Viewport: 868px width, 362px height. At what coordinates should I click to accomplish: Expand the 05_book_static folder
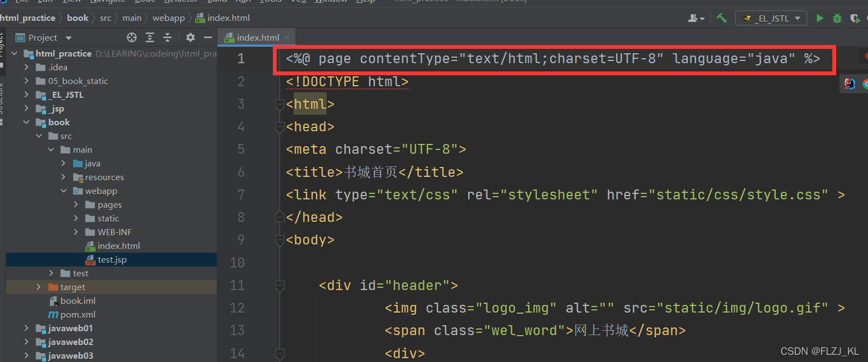point(26,81)
